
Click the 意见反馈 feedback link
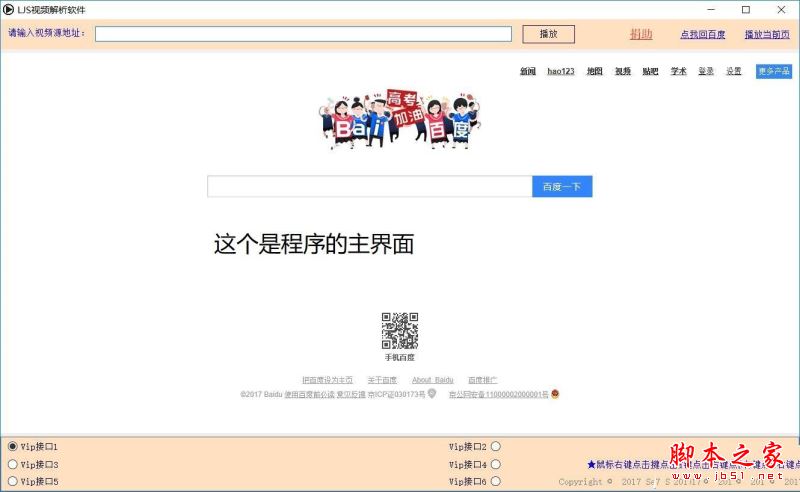pyautogui.click(x=351, y=394)
